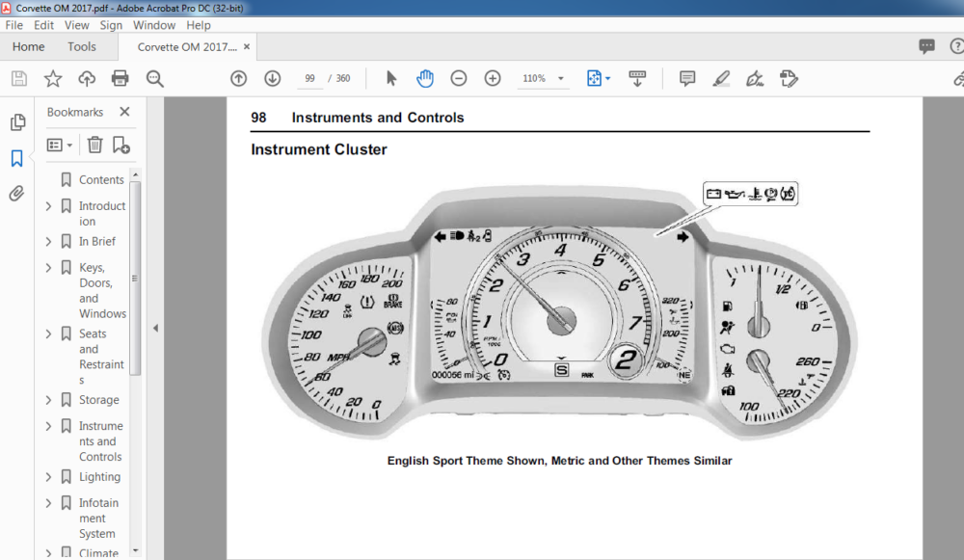
Task: Open the bookmark options dropdown
Action: [60, 146]
